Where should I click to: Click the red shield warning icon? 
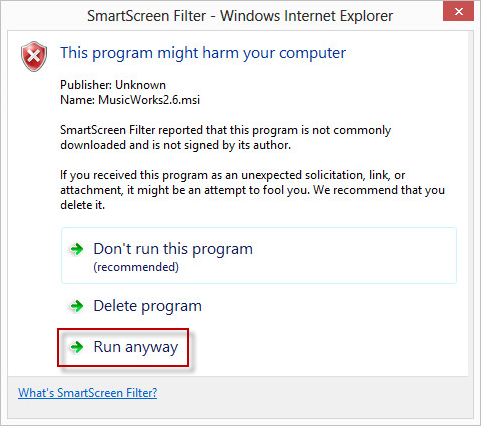[34, 56]
